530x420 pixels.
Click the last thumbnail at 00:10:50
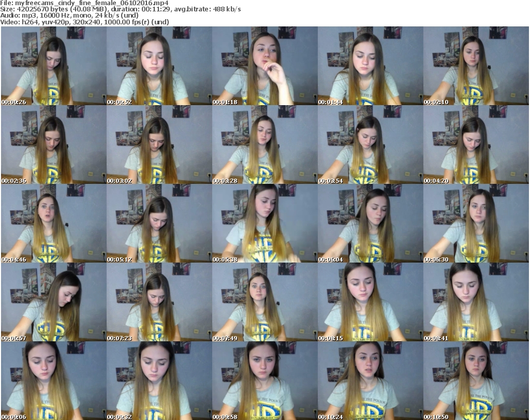476,381
